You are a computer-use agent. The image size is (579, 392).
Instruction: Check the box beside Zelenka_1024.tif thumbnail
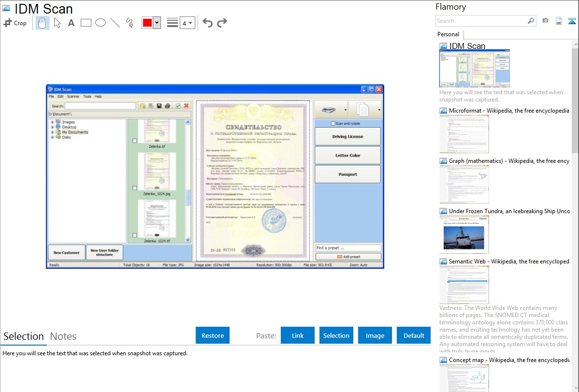pos(135,235)
